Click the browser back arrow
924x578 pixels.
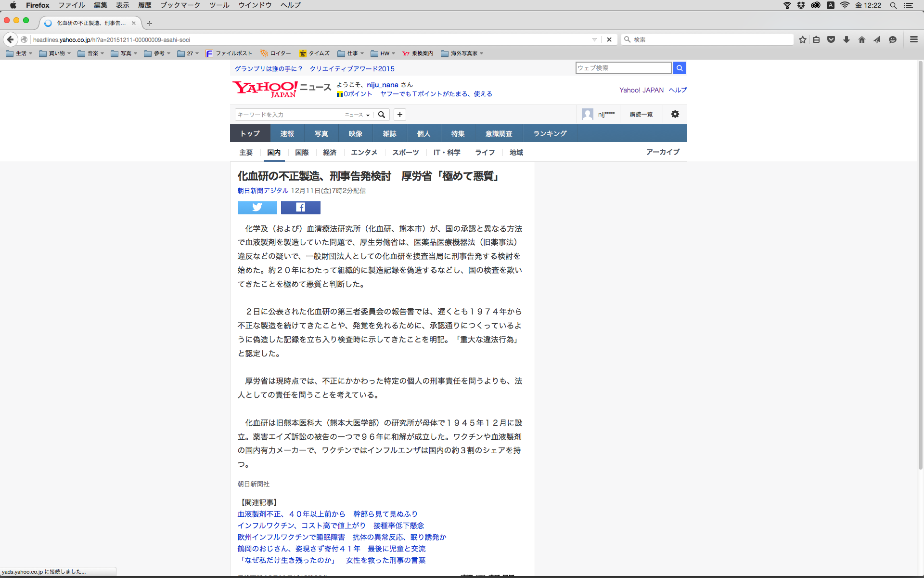click(10, 39)
